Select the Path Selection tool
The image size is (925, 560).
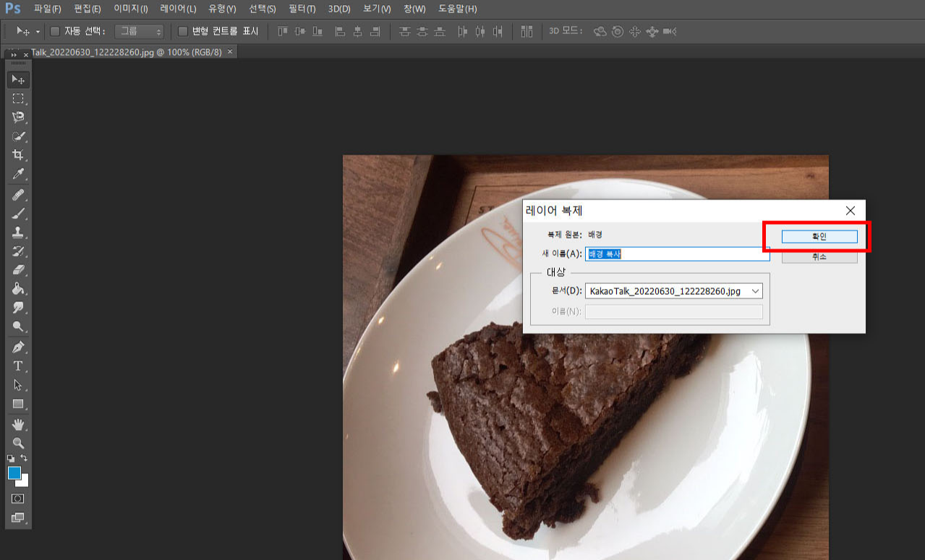coord(18,385)
